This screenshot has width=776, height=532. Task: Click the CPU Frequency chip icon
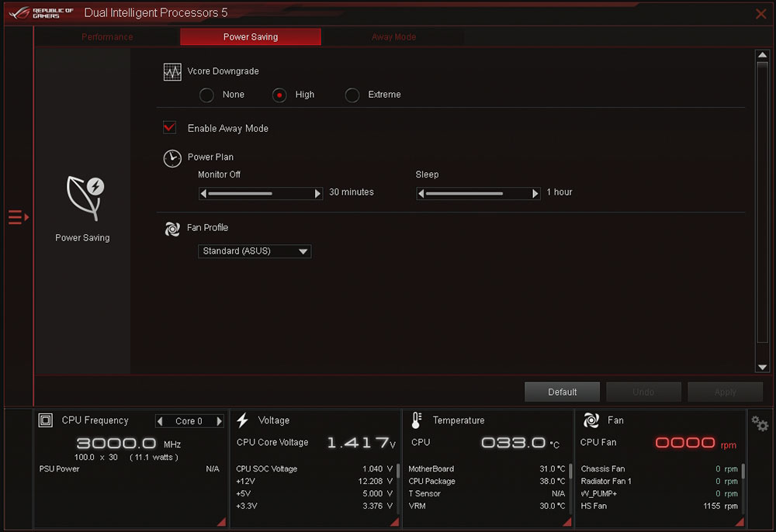click(x=46, y=420)
